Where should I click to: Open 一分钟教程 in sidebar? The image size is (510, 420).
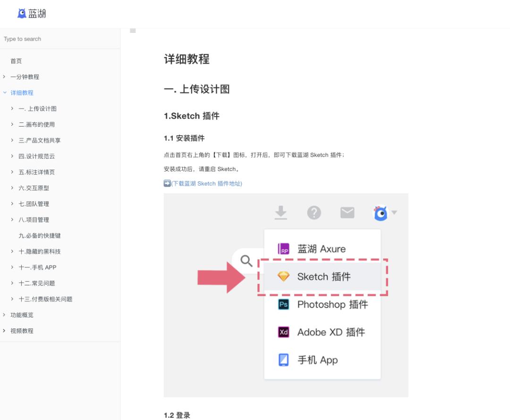tap(25, 77)
